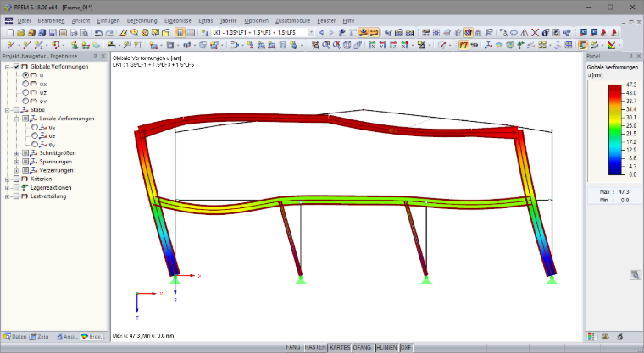Open the Zusatzmodule menu
Viewport: 644px width, 353px height.
[293, 20]
